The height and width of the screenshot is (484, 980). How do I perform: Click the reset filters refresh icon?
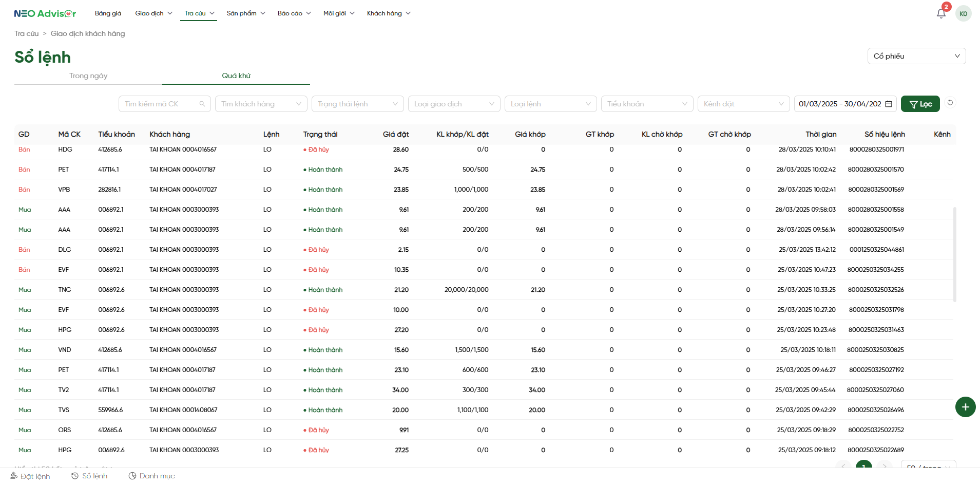coord(950,103)
